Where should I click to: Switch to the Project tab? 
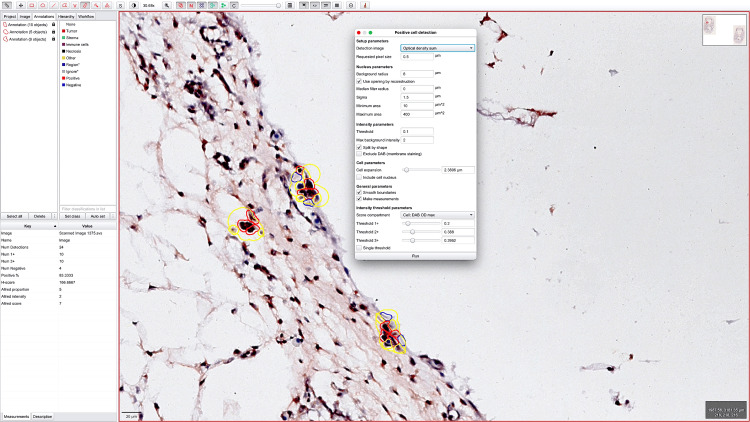(10, 16)
